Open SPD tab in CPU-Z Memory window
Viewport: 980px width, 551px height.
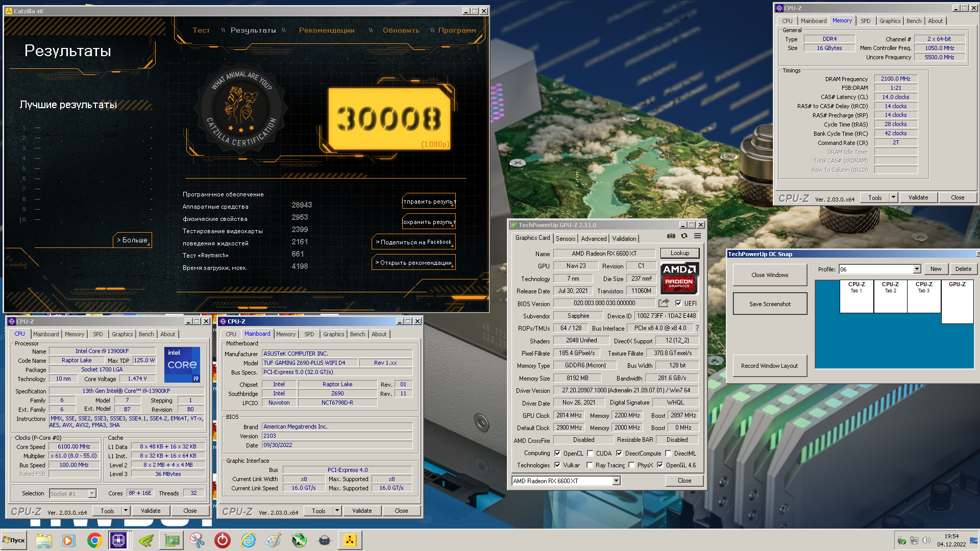click(865, 21)
